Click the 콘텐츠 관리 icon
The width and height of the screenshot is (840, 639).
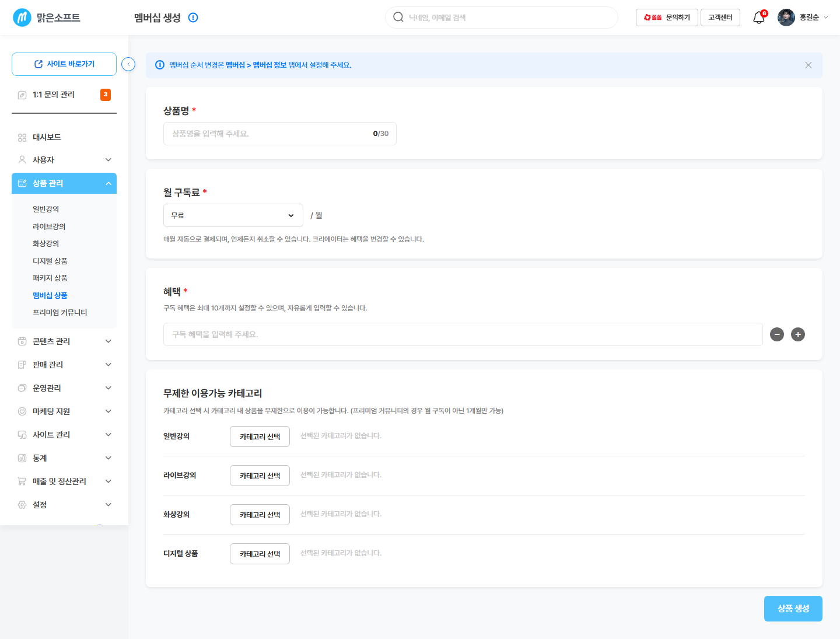[22, 341]
